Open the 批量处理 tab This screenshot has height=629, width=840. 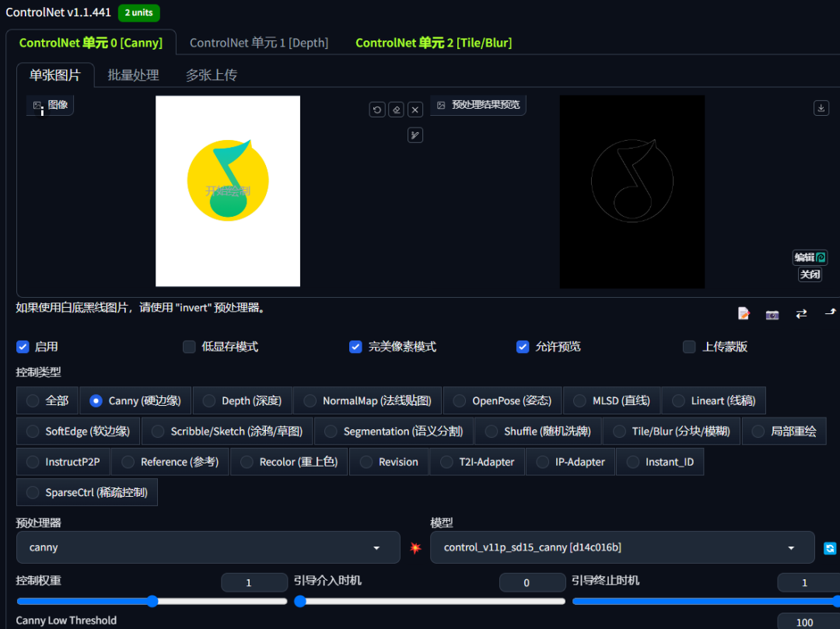tap(134, 75)
